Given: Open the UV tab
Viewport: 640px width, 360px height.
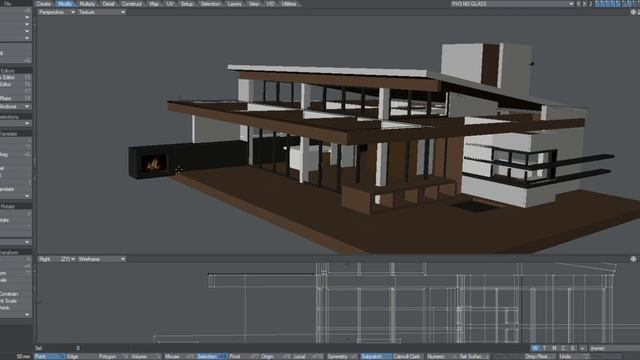Looking at the screenshot, I should click(x=170, y=4).
